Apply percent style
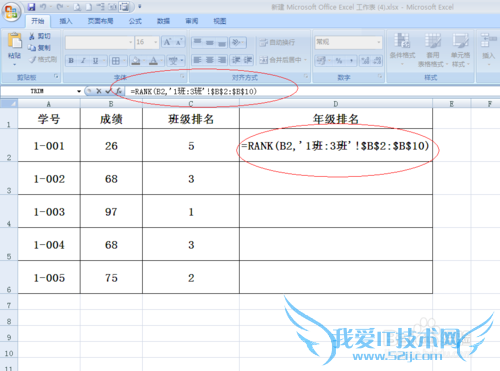The image size is (500, 371). [339, 61]
